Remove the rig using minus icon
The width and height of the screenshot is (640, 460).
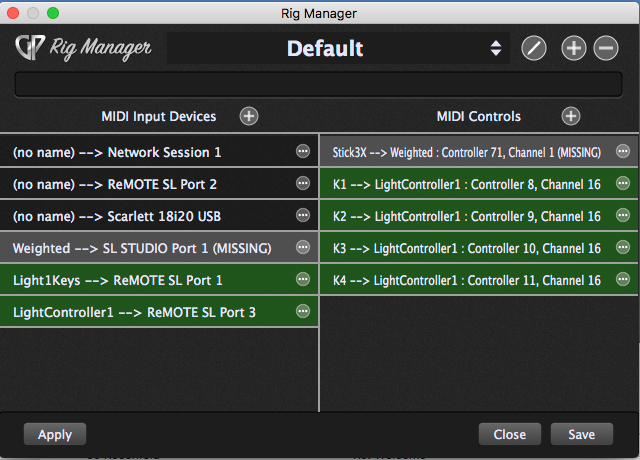tap(606, 48)
